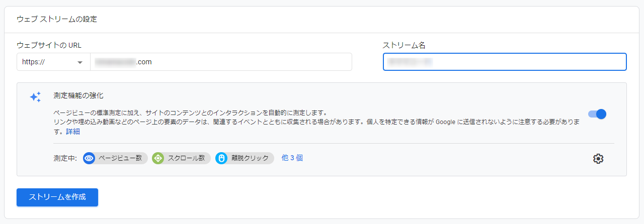Click the 測定機能の強化 heading
This screenshot has width=644, height=224.
[x=78, y=95]
